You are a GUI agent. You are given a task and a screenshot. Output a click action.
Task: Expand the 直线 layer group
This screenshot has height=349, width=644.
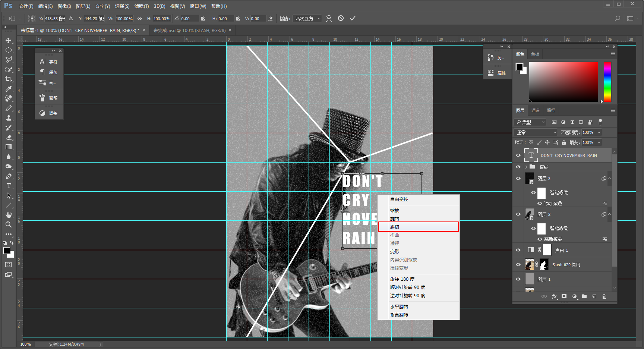pyautogui.click(x=526, y=167)
